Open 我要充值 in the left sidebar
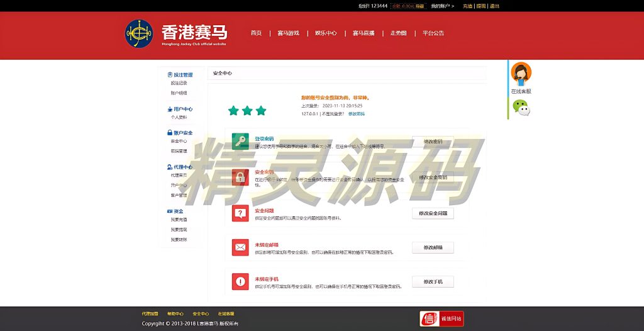 (179, 220)
